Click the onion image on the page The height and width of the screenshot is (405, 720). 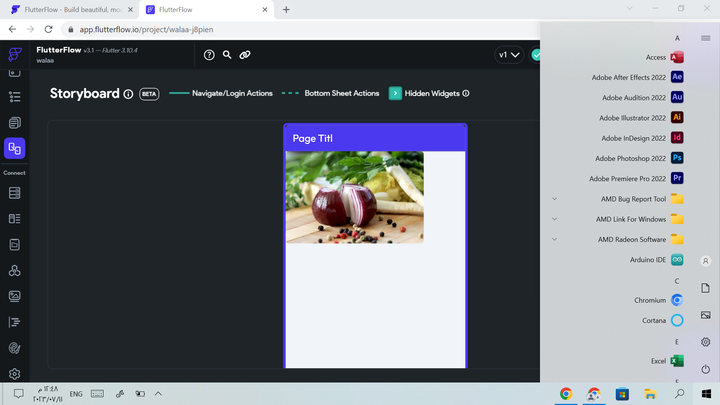pos(354,197)
